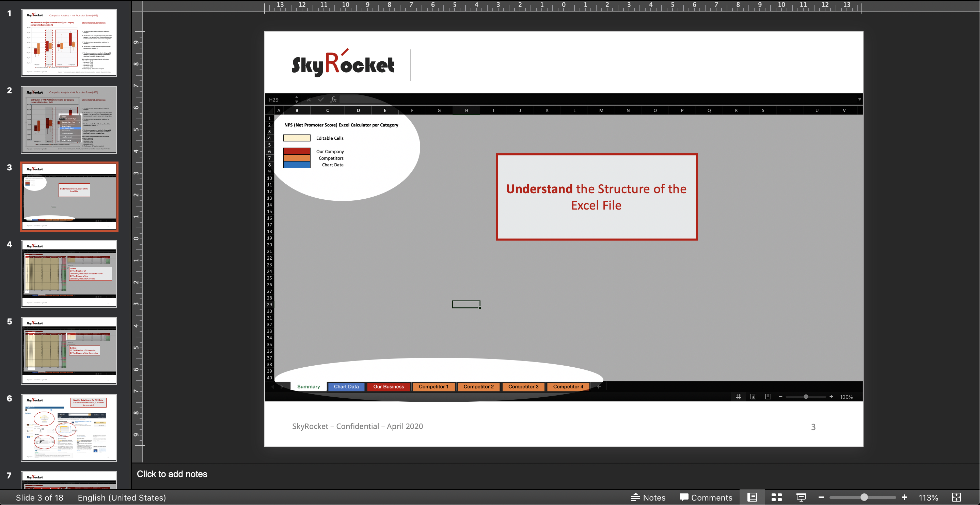Viewport: 980px width, 505px height.
Task: Click the horizontal ruler above the slide
Action: pos(563,6)
